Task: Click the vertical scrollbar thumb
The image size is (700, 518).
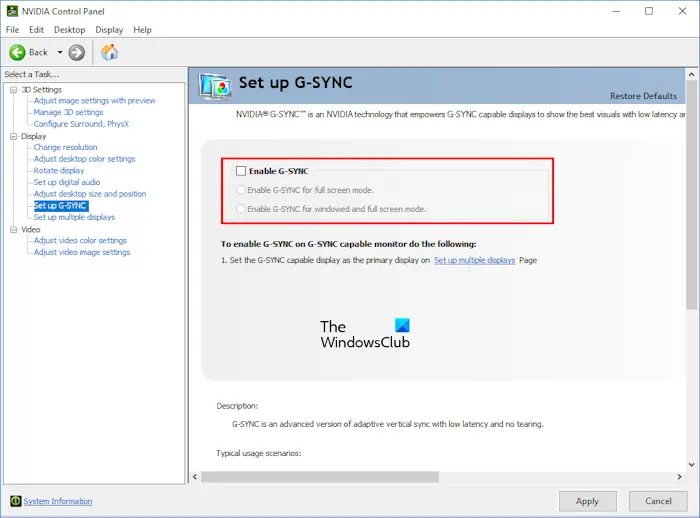Action: pyautogui.click(x=692, y=195)
